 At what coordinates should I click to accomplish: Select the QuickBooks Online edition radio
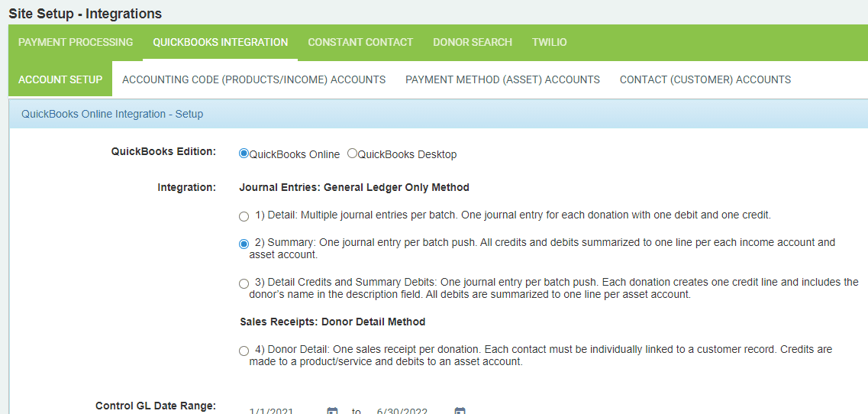pyautogui.click(x=244, y=154)
